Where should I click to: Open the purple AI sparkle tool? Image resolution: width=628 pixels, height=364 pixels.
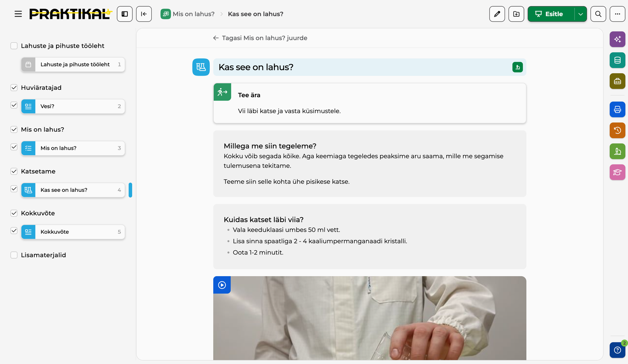tap(617, 39)
